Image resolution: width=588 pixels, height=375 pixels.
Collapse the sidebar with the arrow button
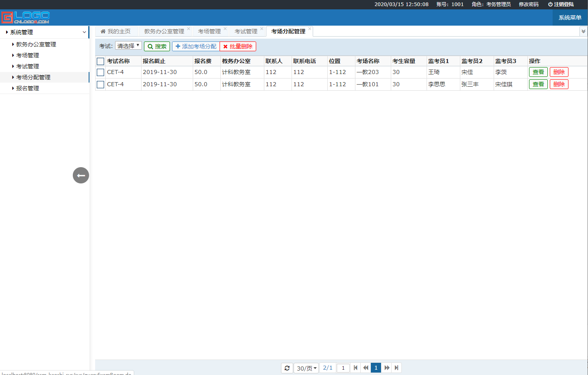coord(81,175)
